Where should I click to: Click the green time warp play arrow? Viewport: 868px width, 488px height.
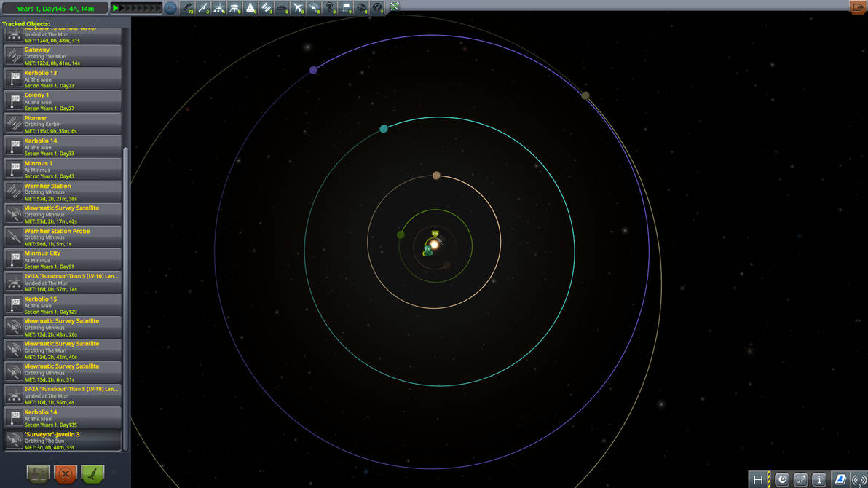pyautogui.click(x=116, y=8)
